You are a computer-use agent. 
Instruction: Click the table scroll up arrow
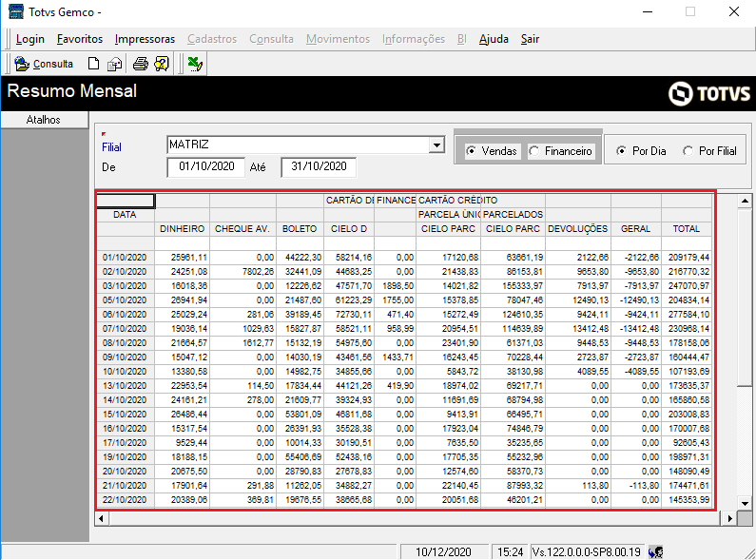(745, 201)
